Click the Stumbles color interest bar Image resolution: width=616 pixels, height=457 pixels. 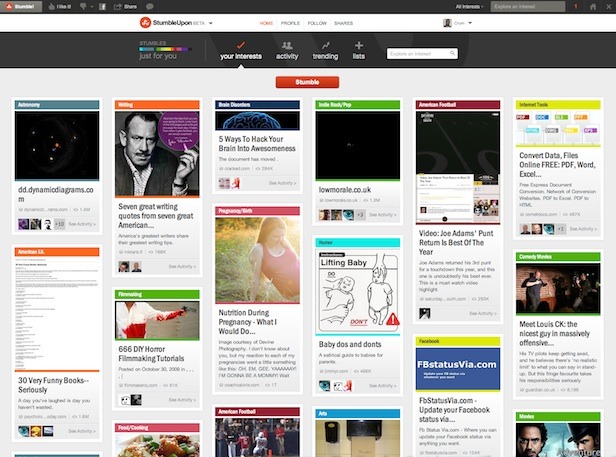(165, 50)
